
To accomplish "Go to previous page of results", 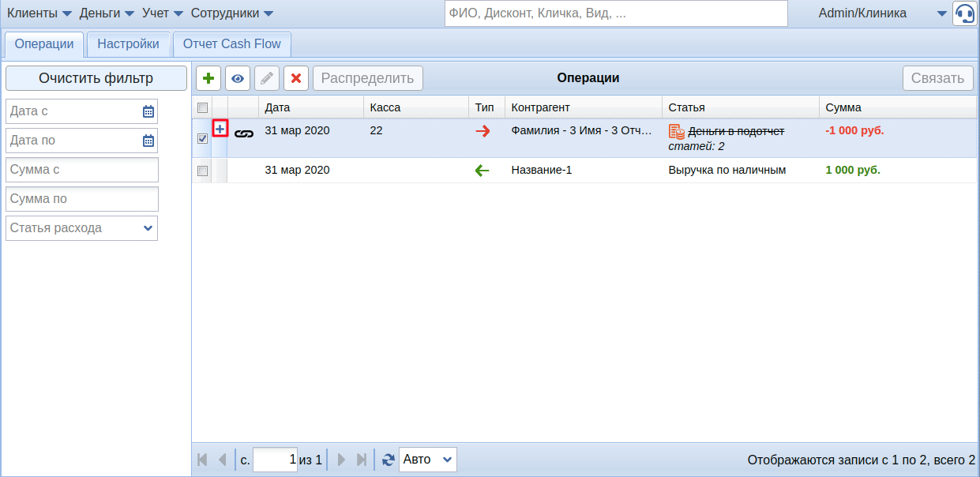I will (222, 460).
